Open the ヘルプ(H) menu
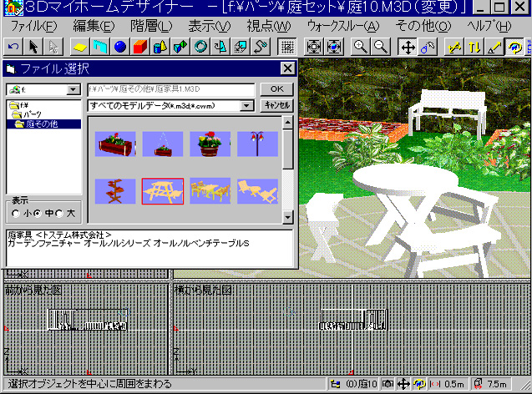The image size is (532, 394). coord(489,26)
